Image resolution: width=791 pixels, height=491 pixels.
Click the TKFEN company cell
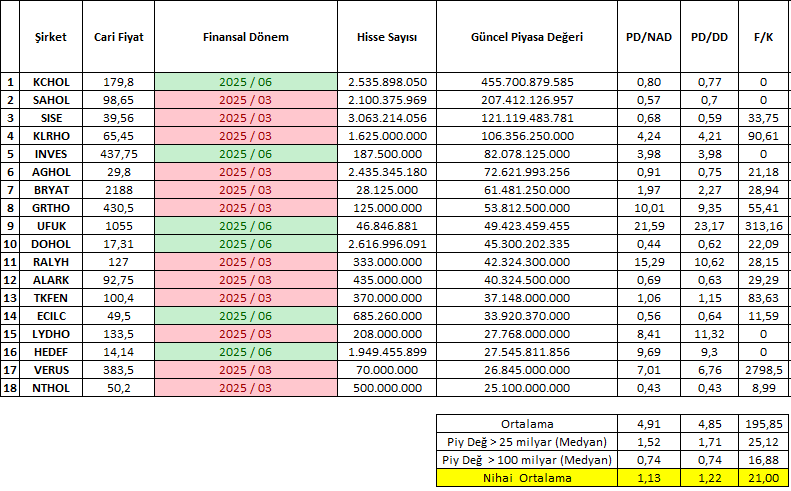point(51,297)
